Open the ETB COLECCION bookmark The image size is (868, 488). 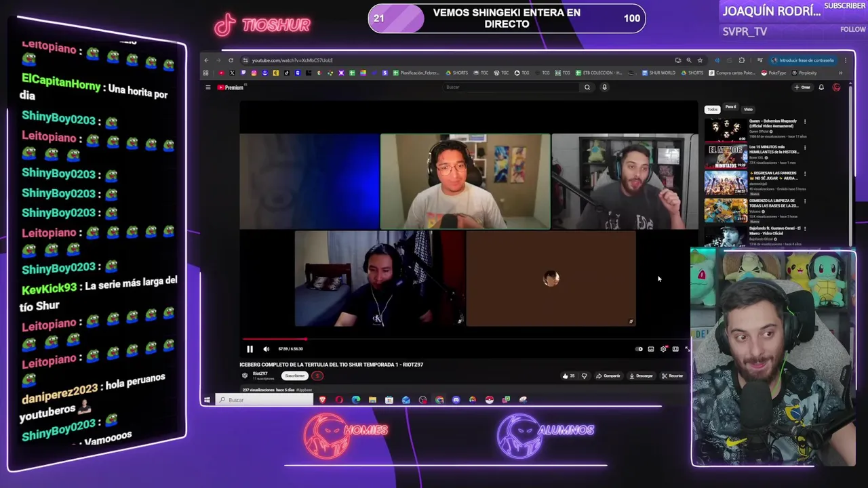(x=599, y=73)
